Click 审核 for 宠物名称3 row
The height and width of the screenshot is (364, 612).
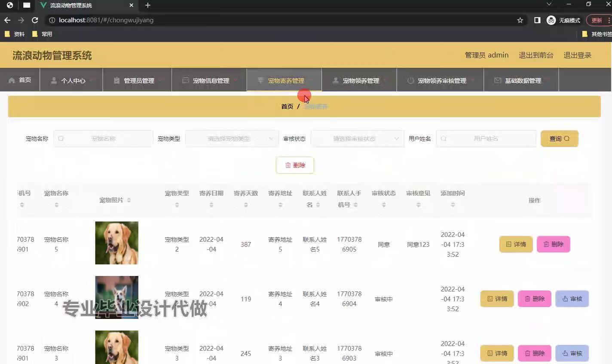coord(572,353)
